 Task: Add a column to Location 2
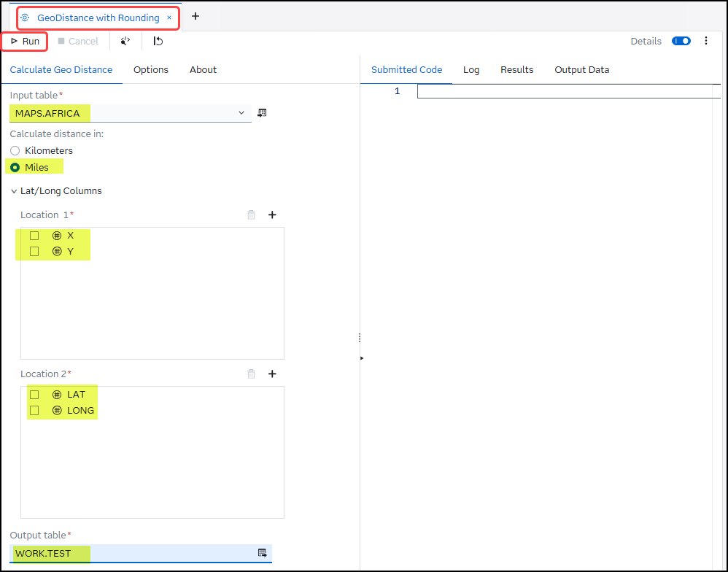point(272,374)
